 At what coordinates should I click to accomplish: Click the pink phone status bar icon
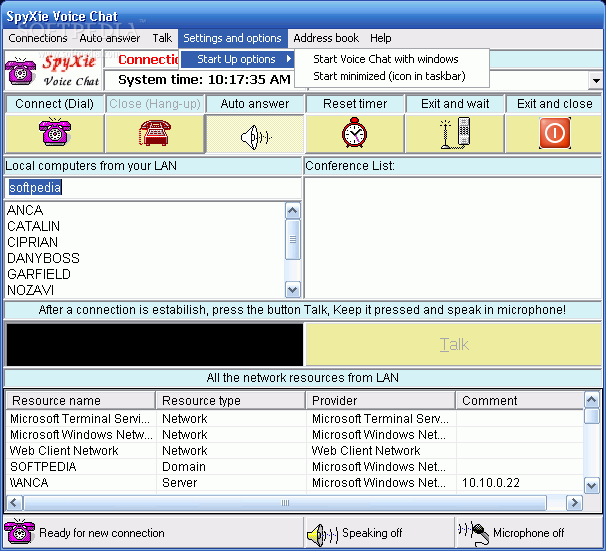[19, 531]
